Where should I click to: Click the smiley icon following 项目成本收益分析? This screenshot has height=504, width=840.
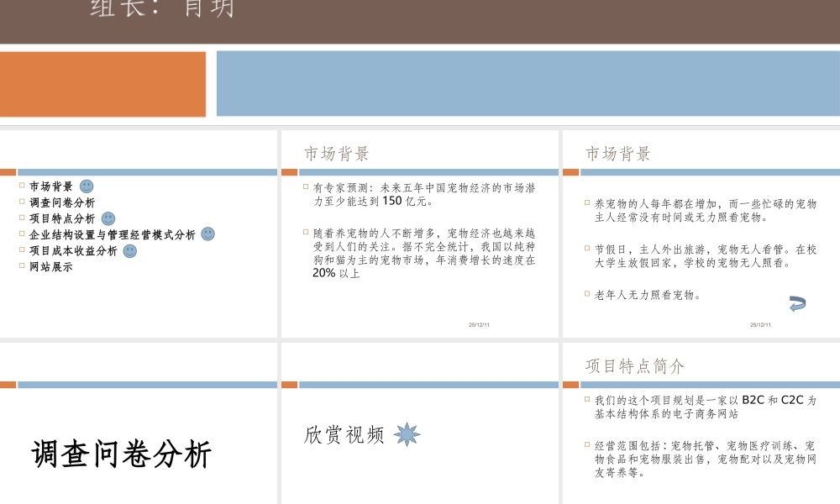click(x=129, y=251)
